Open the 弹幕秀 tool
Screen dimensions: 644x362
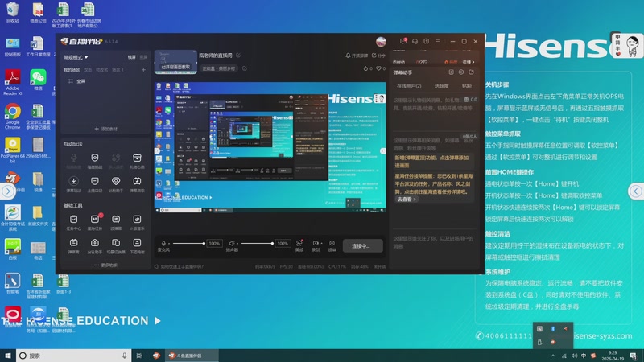[x=73, y=245]
